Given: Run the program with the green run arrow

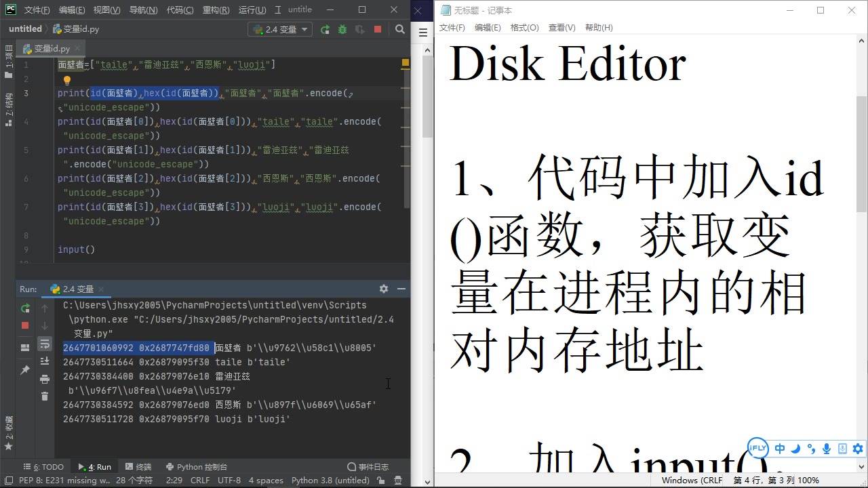Looking at the screenshot, I should click(325, 30).
